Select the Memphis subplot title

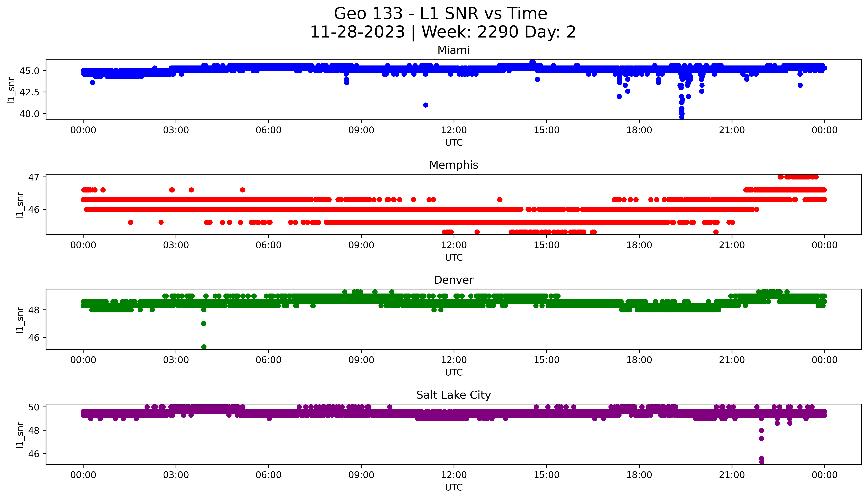point(453,165)
